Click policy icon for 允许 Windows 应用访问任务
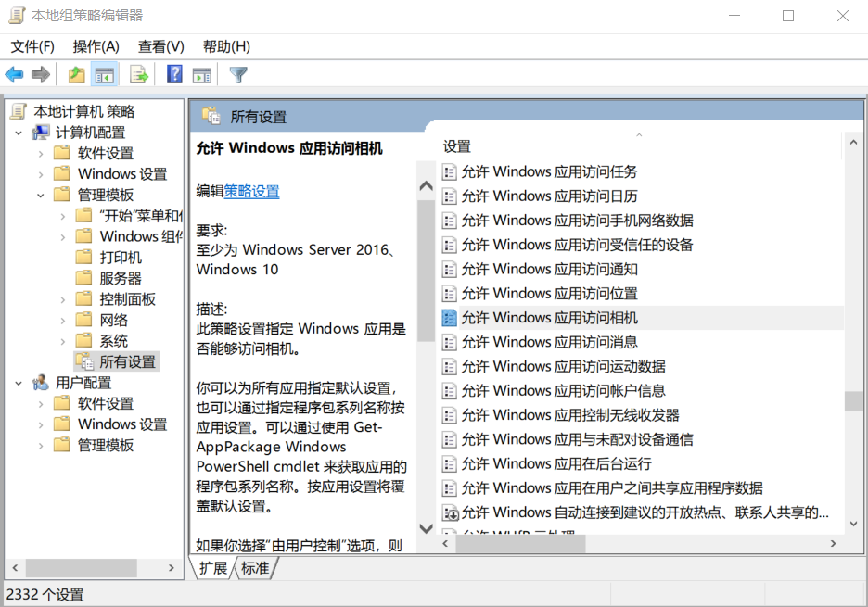This screenshot has height=607, width=868. 450,172
